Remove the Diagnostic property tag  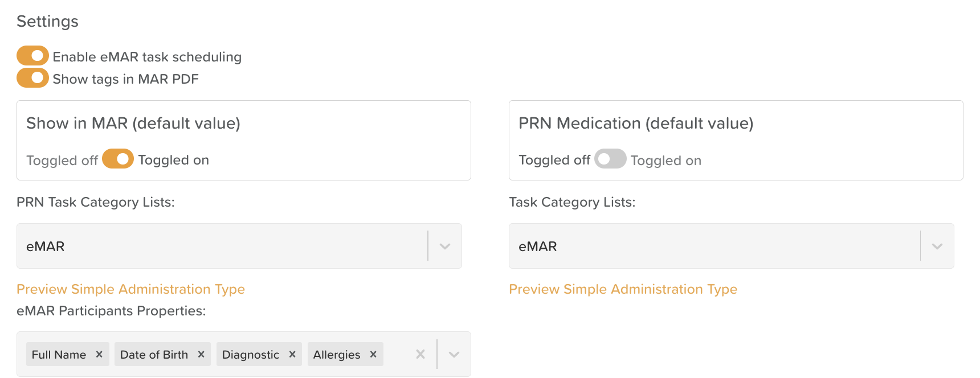[x=292, y=354]
